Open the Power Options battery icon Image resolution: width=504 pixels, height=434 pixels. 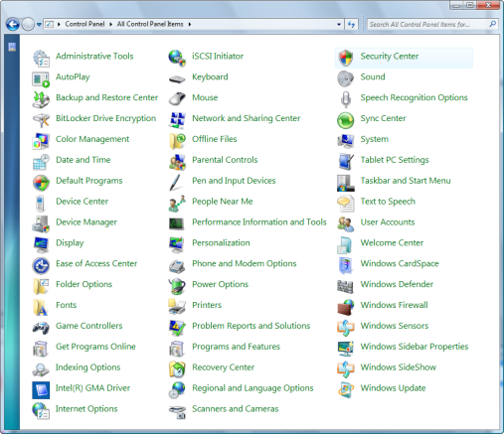pyautogui.click(x=177, y=286)
